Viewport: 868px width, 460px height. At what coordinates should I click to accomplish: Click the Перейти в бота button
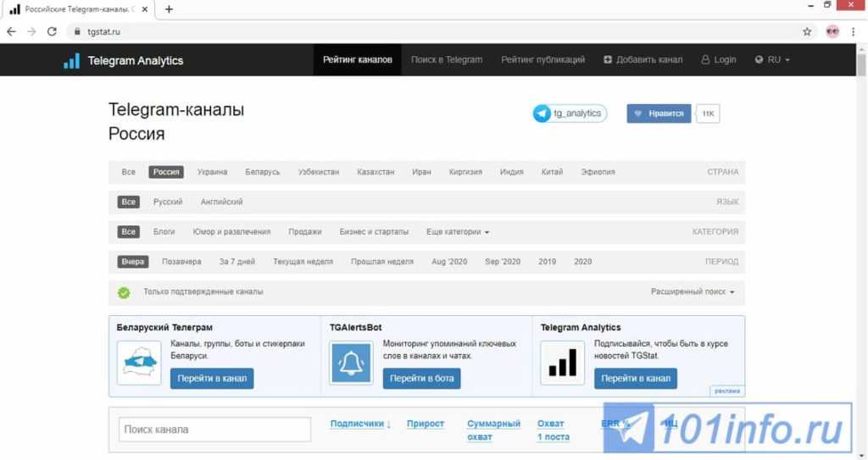(421, 379)
